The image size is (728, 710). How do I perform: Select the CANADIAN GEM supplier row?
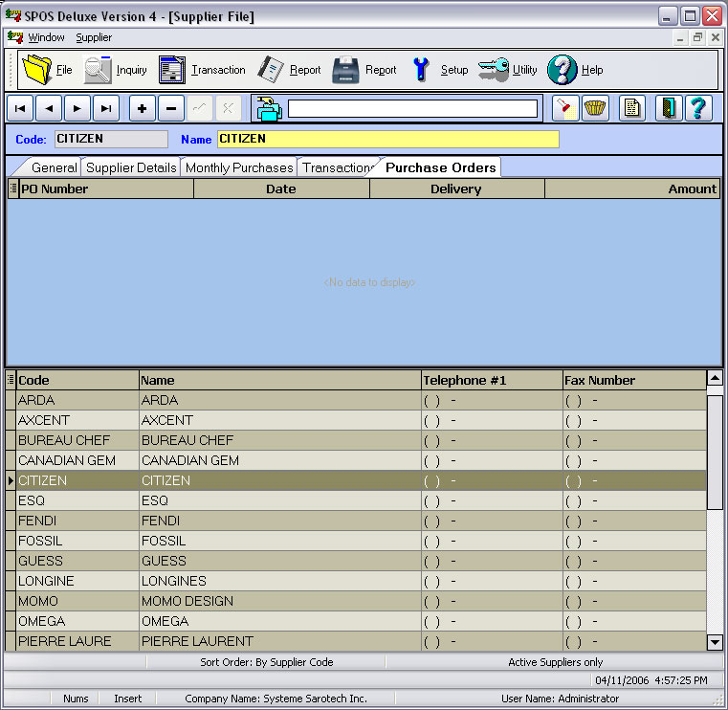click(356, 460)
